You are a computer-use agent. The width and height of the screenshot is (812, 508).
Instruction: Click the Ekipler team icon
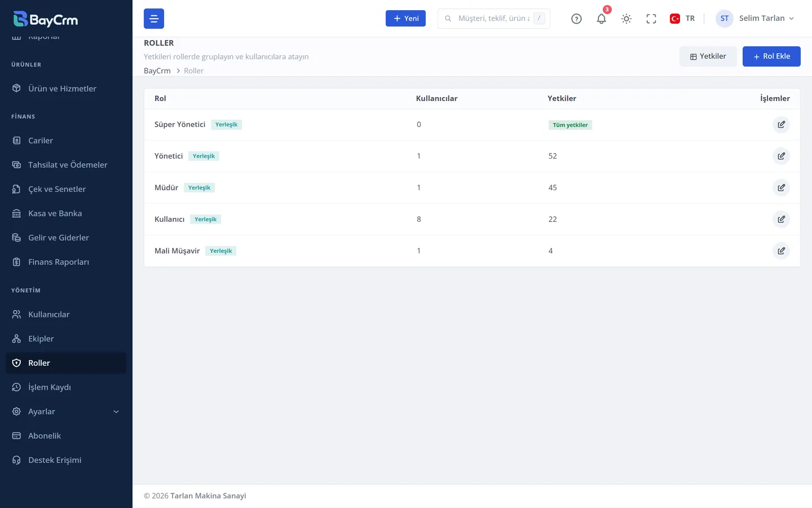[x=16, y=339]
